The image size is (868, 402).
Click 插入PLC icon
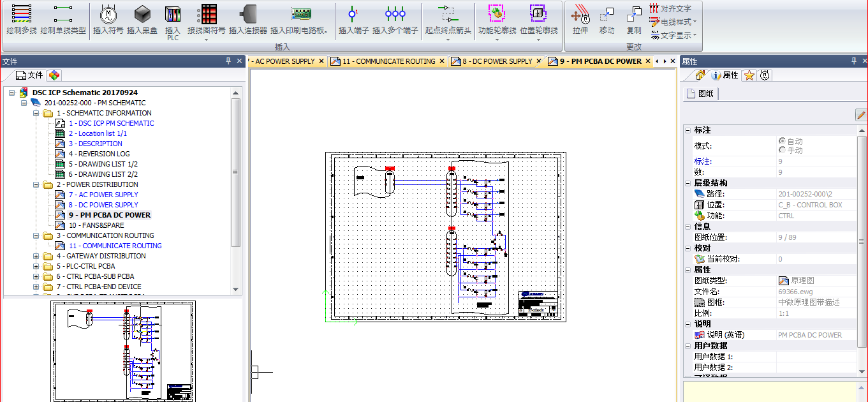tap(173, 22)
